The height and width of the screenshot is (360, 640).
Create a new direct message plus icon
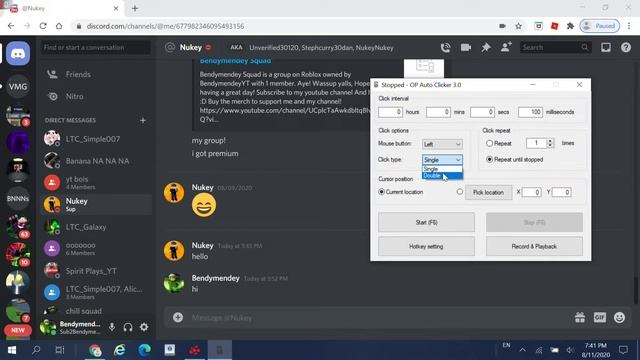(143, 120)
